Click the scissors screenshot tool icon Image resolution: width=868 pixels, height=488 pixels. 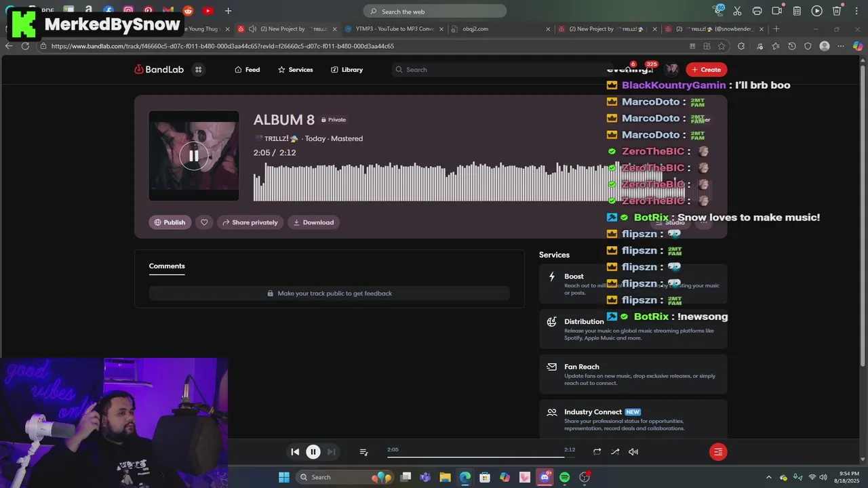[738, 11]
